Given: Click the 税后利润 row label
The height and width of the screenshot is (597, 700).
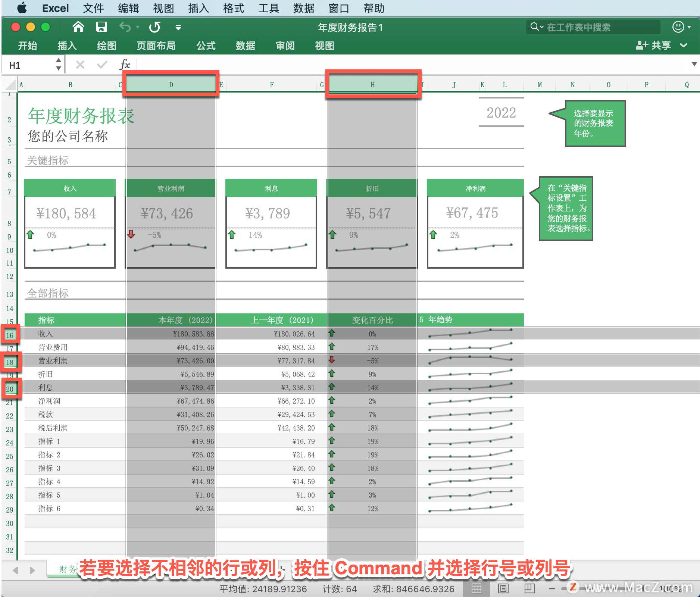Looking at the screenshot, I should click(53, 428).
